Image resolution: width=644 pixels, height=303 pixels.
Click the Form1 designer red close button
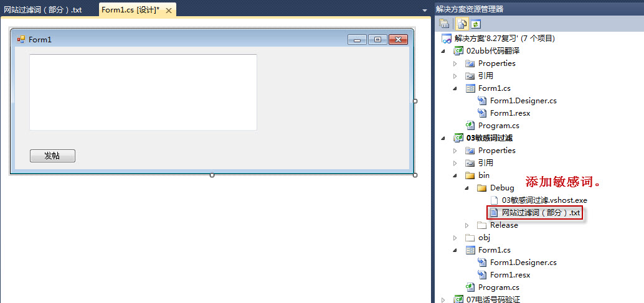click(398, 40)
